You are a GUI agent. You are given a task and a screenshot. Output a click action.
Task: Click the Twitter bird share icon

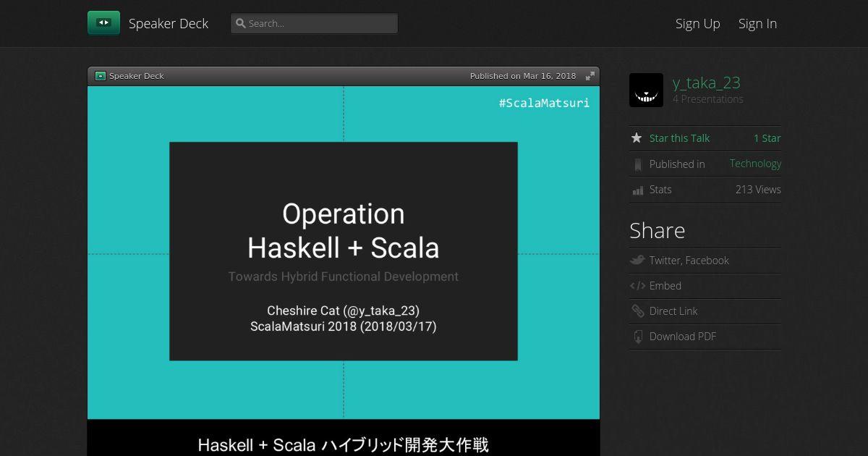point(637,260)
